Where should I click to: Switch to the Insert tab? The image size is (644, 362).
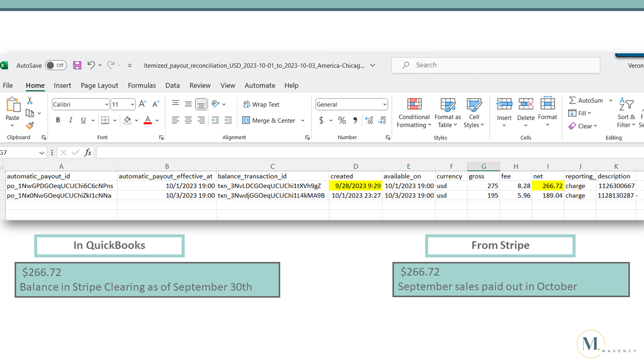62,85
